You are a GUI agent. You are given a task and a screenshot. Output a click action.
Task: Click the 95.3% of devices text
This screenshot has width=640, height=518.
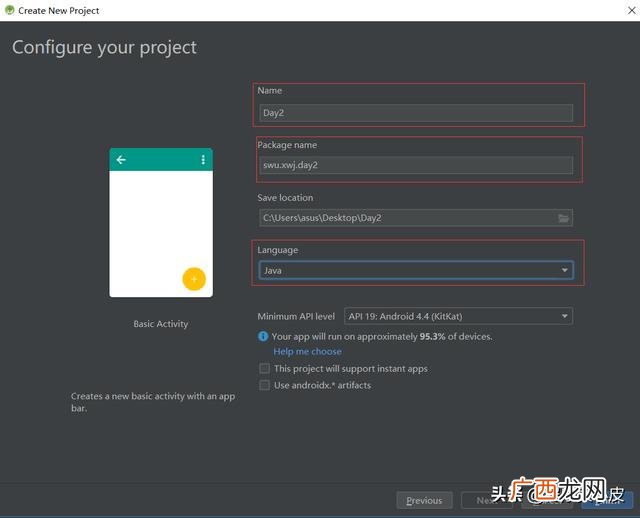point(456,337)
